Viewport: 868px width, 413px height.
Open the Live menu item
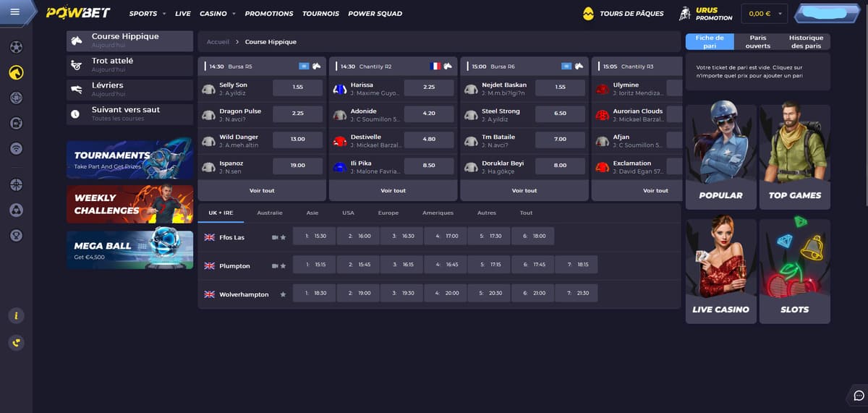(x=183, y=14)
